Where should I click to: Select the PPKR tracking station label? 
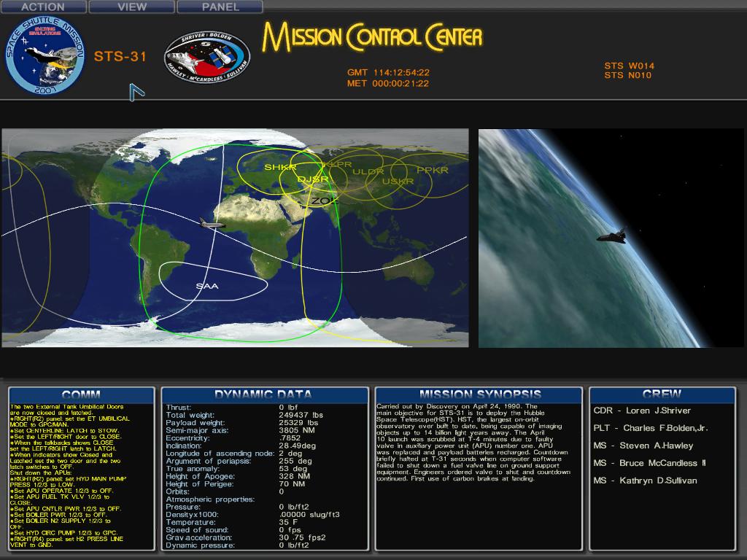432,170
